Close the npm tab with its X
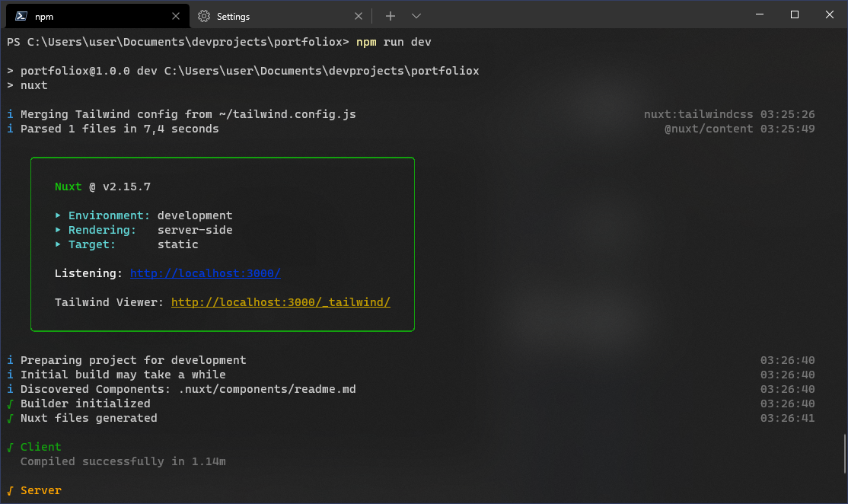Viewport: 848px width, 504px height. coord(176,15)
